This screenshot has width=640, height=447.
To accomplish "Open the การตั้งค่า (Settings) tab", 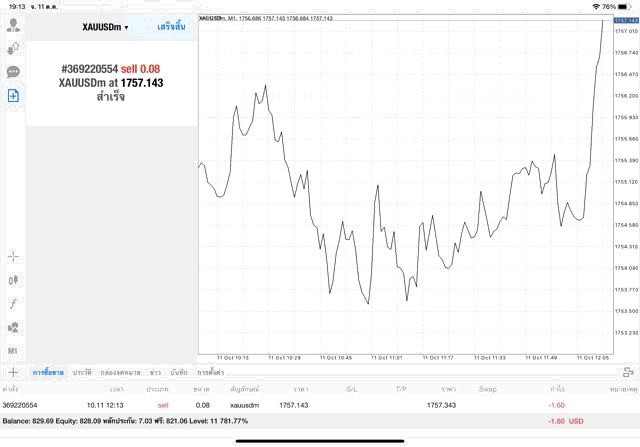I will (210, 372).
